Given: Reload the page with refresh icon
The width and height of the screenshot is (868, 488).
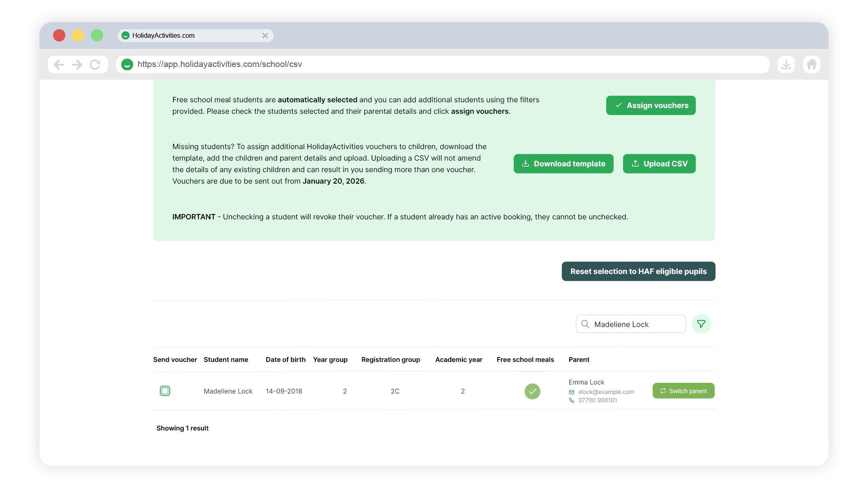Looking at the screenshot, I should [x=95, y=64].
